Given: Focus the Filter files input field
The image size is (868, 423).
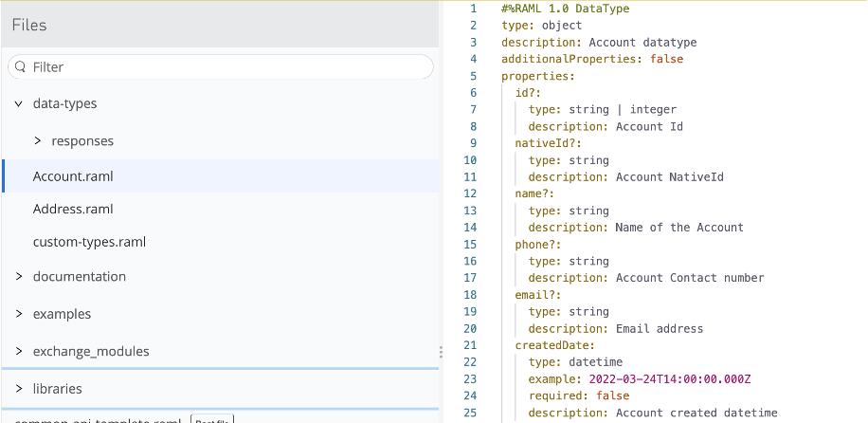Looking at the screenshot, I should (221, 66).
